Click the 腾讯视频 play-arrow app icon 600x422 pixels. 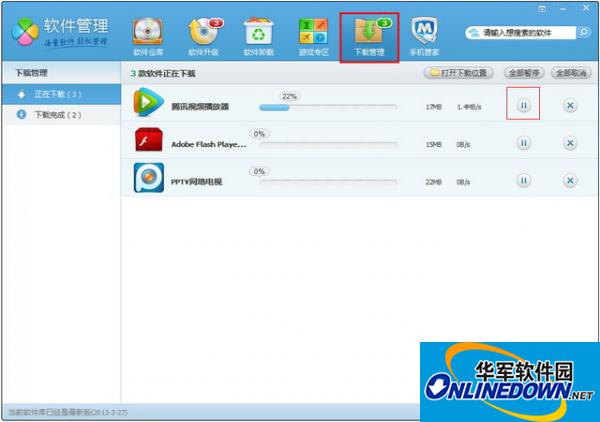point(148,102)
